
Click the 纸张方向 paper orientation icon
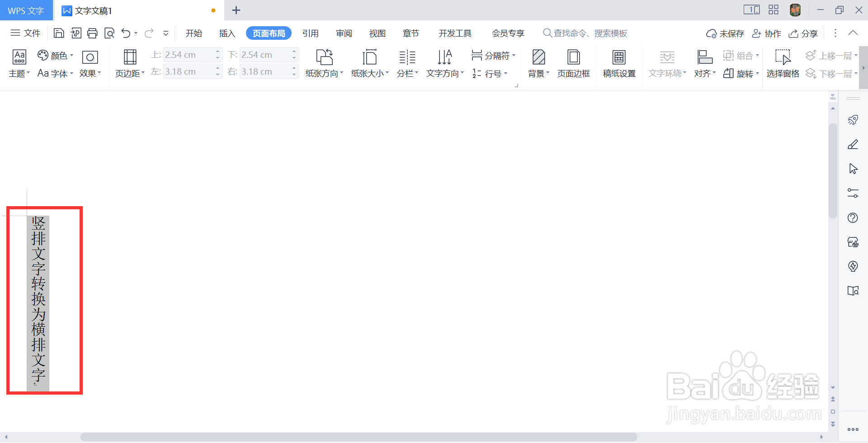(x=324, y=57)
